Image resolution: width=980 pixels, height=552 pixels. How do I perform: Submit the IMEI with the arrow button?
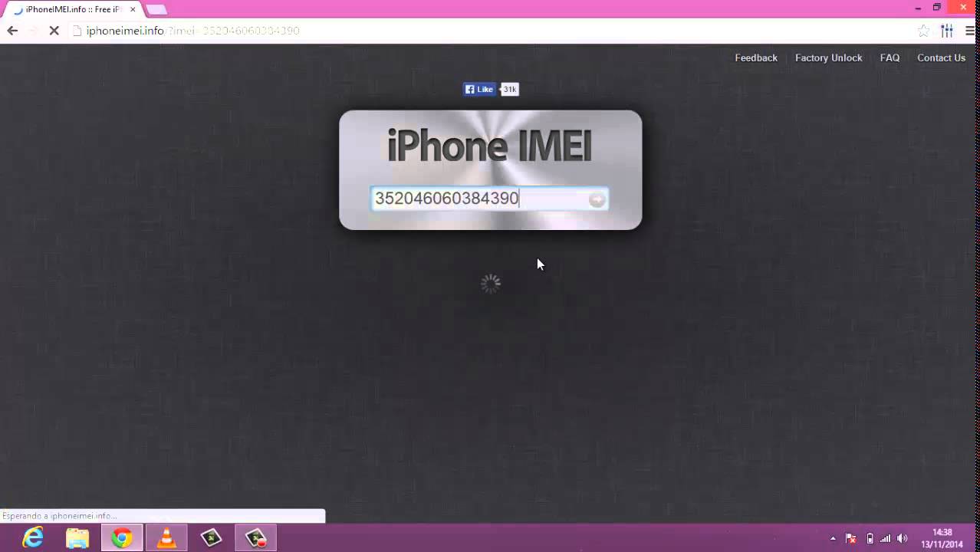[597, 200]
